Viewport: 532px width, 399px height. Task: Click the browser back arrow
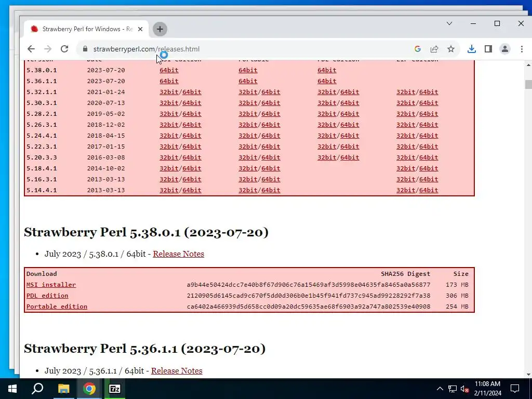(x=31, y=49)
